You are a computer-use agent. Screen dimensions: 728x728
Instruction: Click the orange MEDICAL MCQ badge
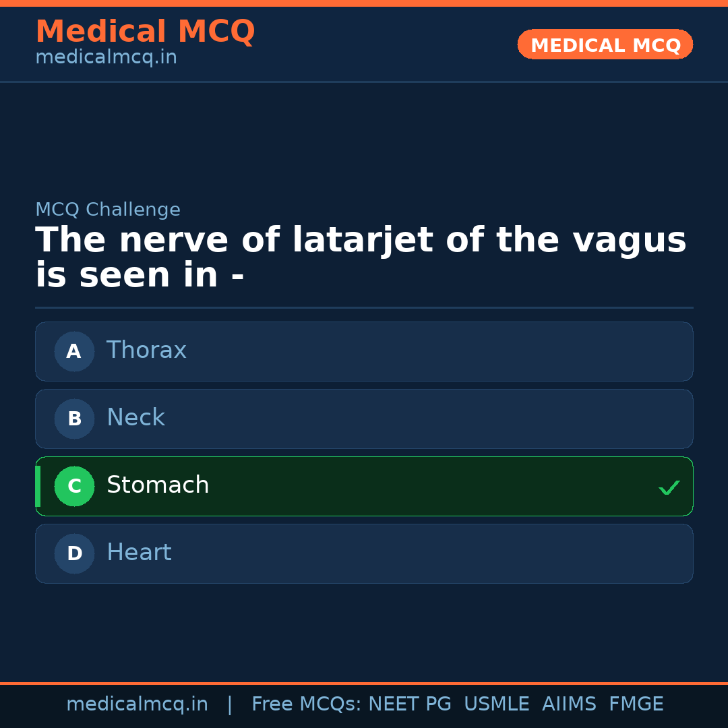[x=605, y=44]
